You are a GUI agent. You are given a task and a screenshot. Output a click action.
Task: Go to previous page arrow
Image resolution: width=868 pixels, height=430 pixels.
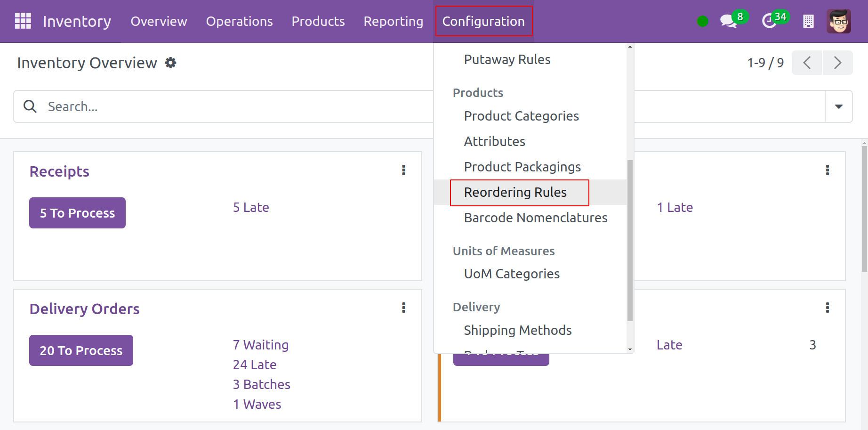tap(807, 63)
